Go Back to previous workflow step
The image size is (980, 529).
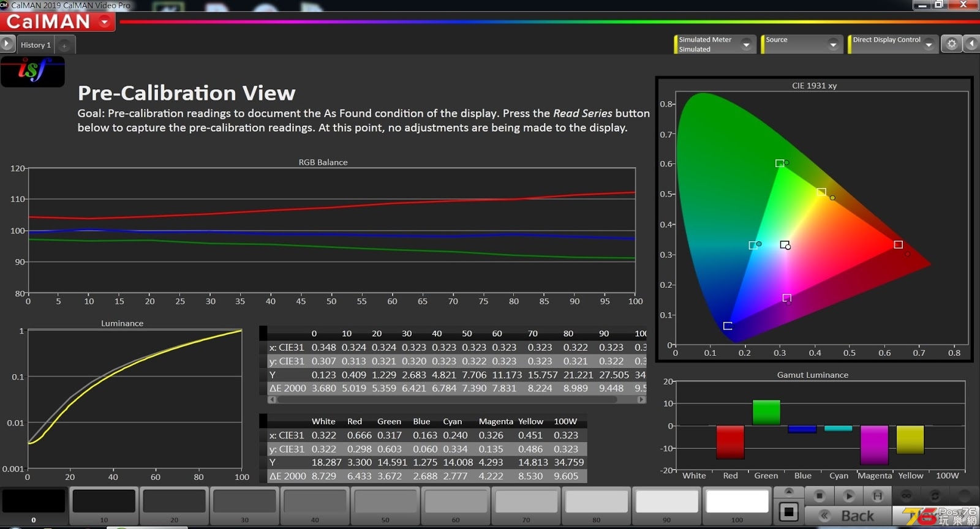(x=848, y=516)
